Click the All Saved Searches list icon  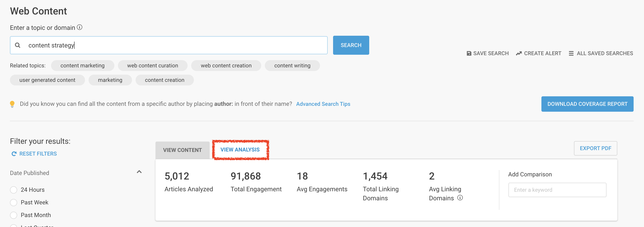tap(571, 53)
